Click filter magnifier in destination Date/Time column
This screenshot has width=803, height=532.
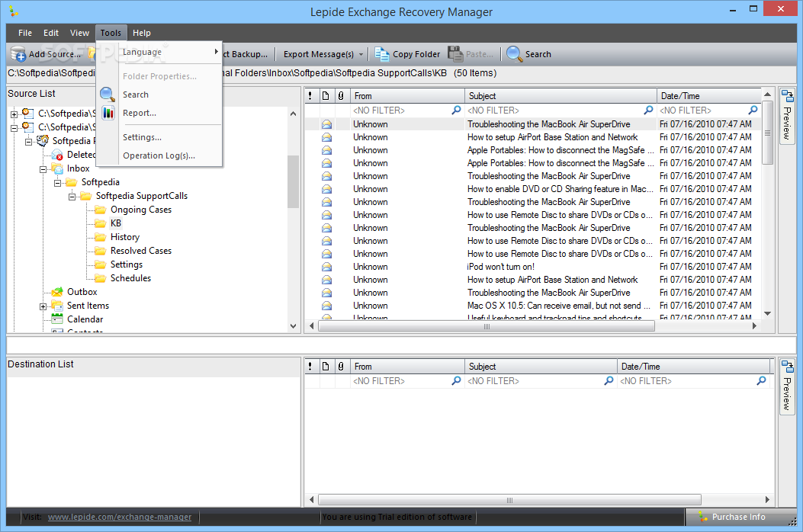pos(761,381)
